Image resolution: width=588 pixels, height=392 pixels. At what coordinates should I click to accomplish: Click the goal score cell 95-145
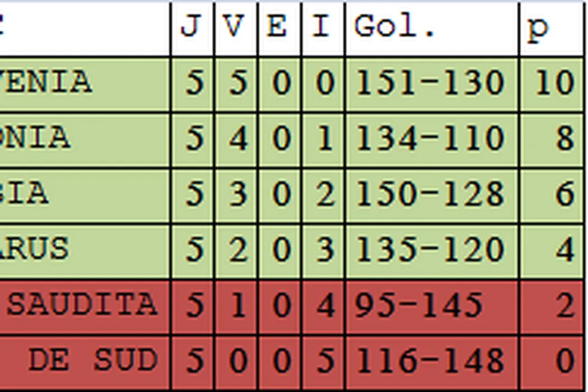click(x=431, y=306)
